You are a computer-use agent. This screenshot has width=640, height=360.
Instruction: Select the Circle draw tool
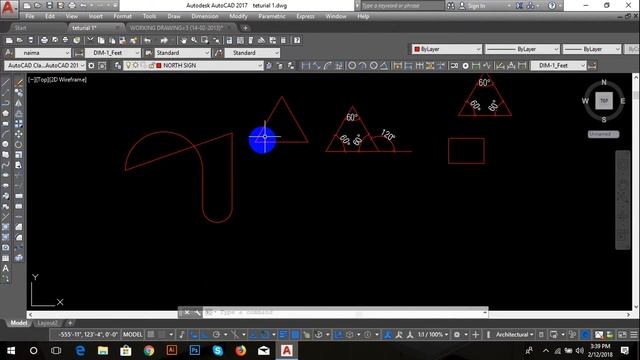click(x=5, y=144)
